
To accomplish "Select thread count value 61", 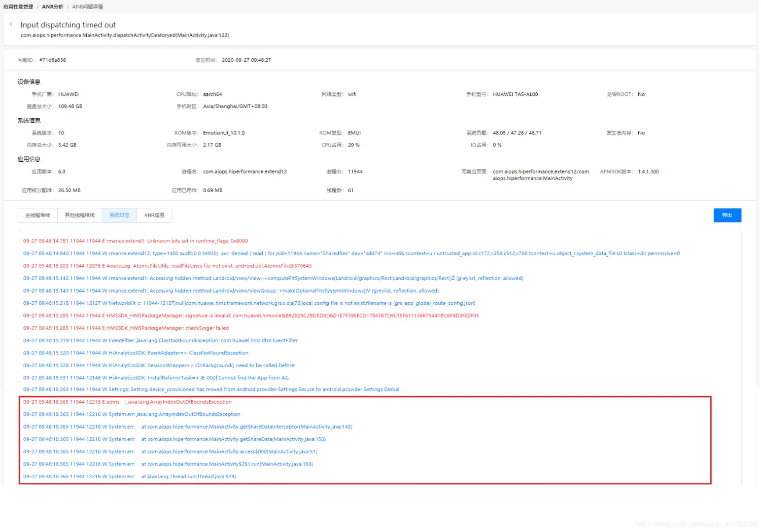I will pos(351,191).
